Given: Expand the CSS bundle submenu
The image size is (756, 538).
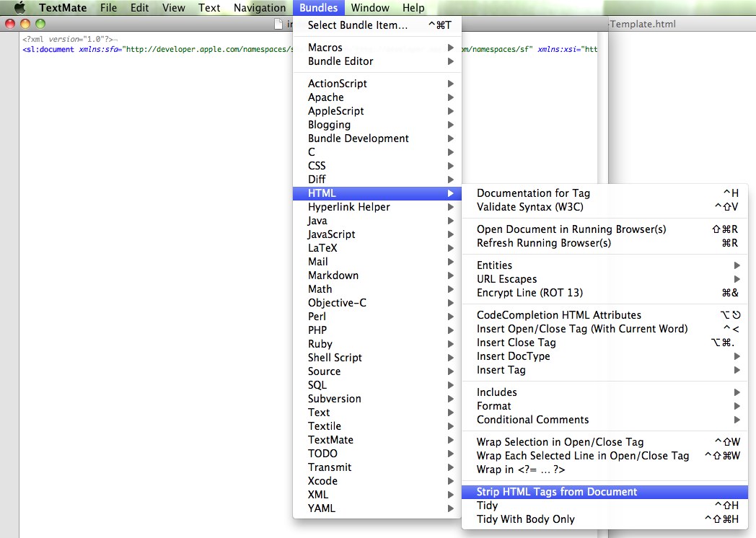Looking at the screenshot, I should (x=377, y=166).
